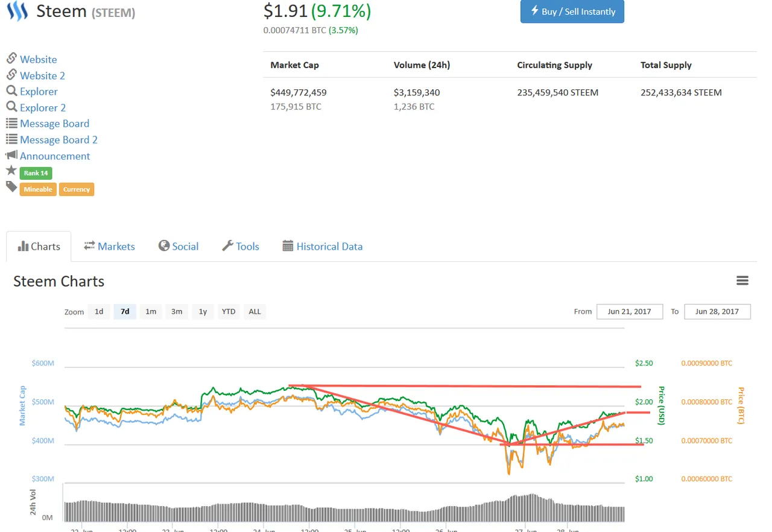Set chart zoom to 7d
This screenshot has width=772, height=532.
point(125,311)
